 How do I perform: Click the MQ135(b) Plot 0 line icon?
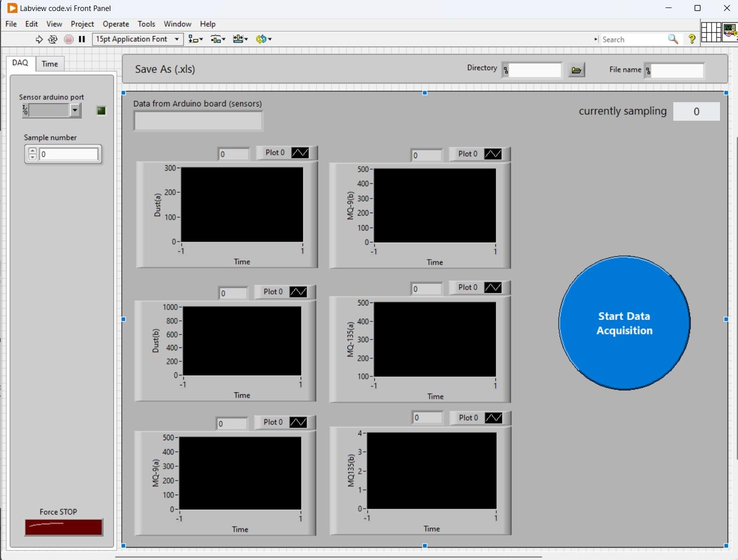pos(493,418)
